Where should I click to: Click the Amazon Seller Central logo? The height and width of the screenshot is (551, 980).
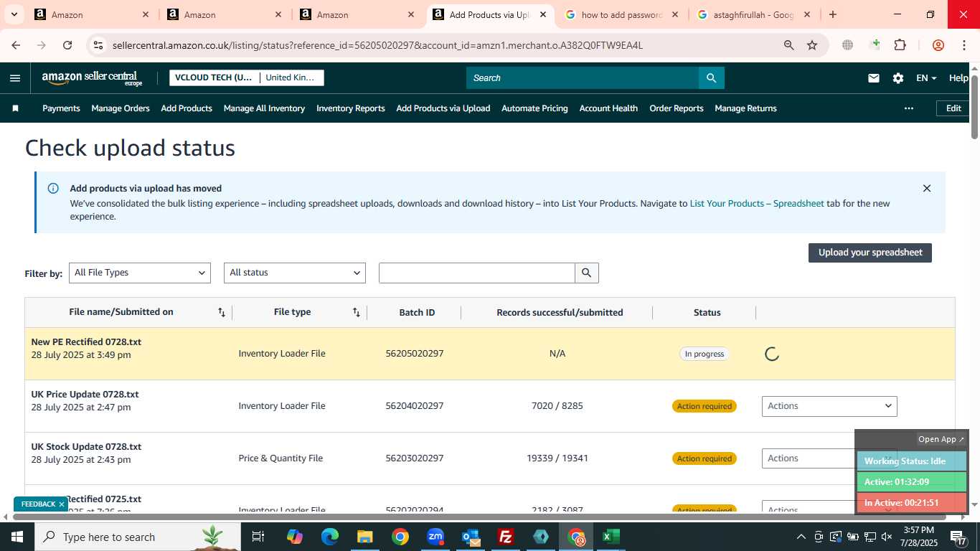pos(93,78)
